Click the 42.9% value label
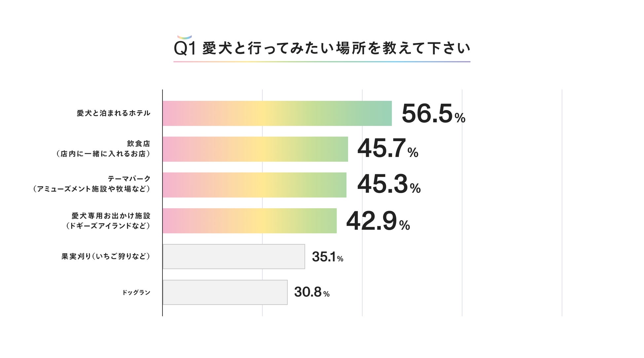 click(x=377, y=221)
